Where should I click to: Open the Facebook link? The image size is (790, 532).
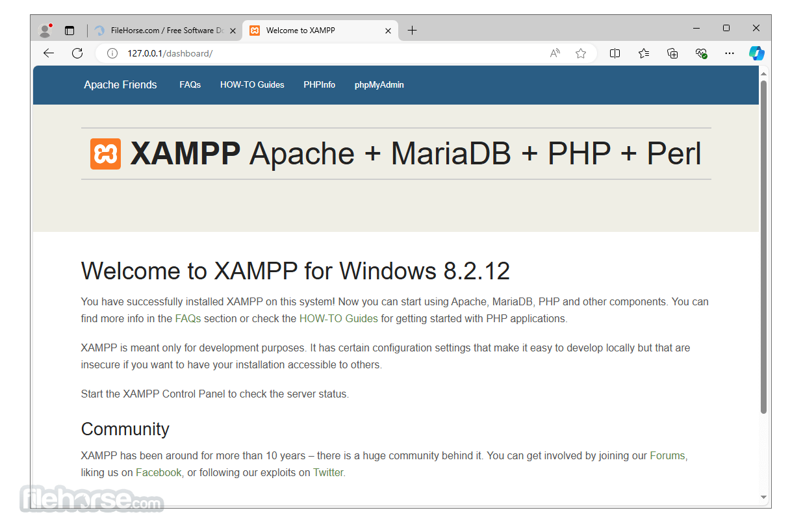159,472
